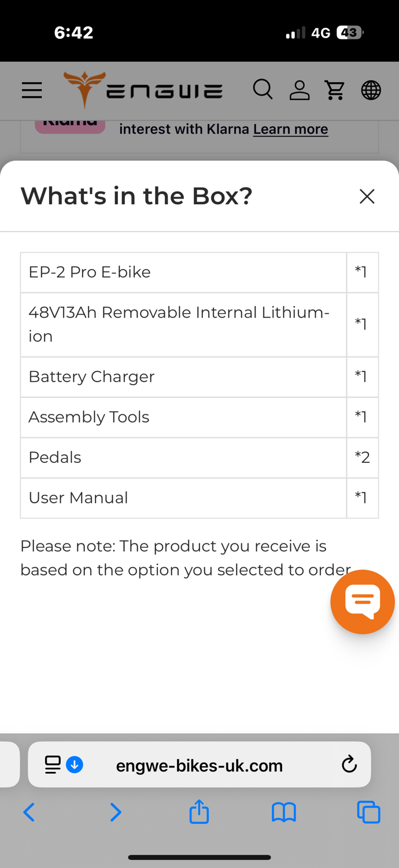Select the Battery Charger row
The width and height of the screenshot is (399, 868).
click(199, 377)
